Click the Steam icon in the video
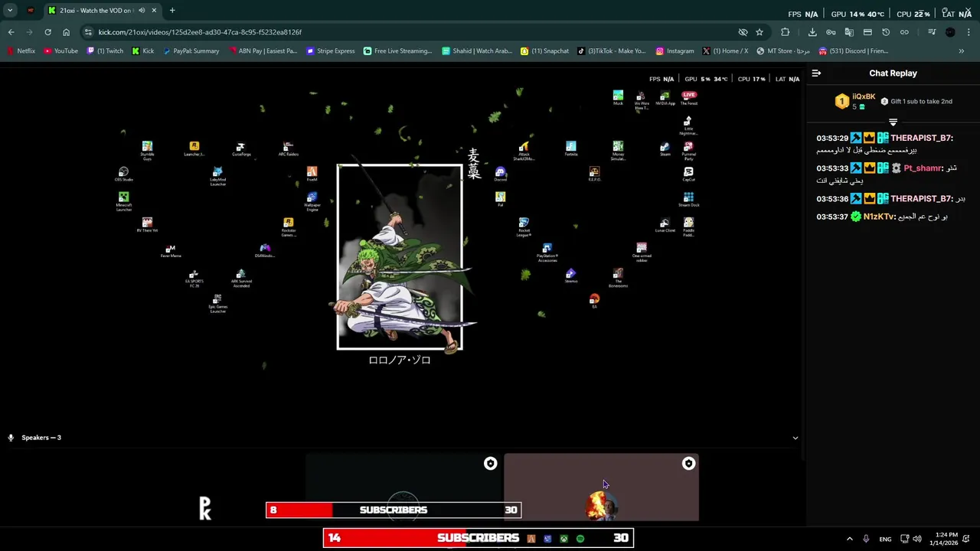Viewport: 980px width, 551px height. (665, 148)
